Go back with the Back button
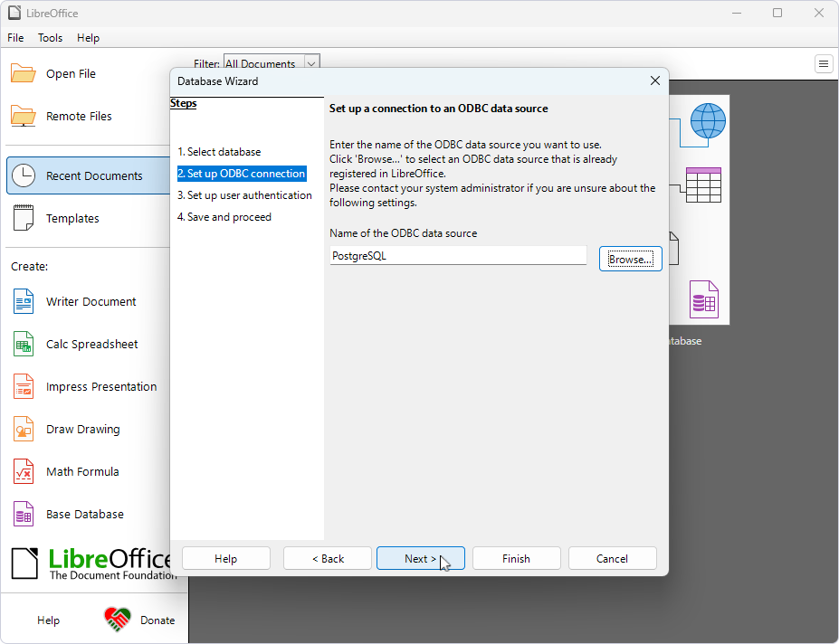839x644 pixels. coord(328,559)
